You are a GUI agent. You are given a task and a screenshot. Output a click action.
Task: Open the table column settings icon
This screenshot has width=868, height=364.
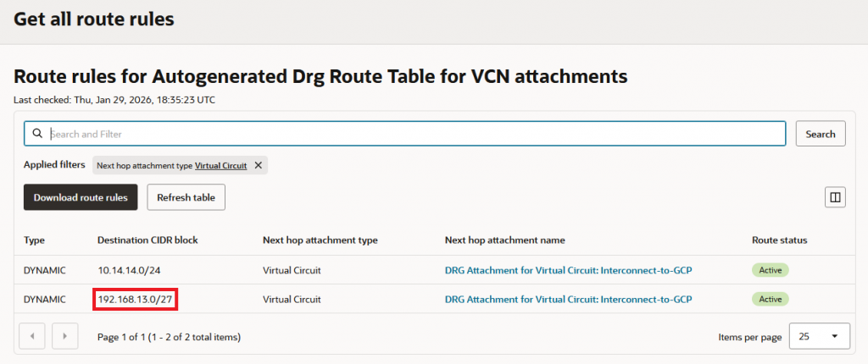[835, 197]
